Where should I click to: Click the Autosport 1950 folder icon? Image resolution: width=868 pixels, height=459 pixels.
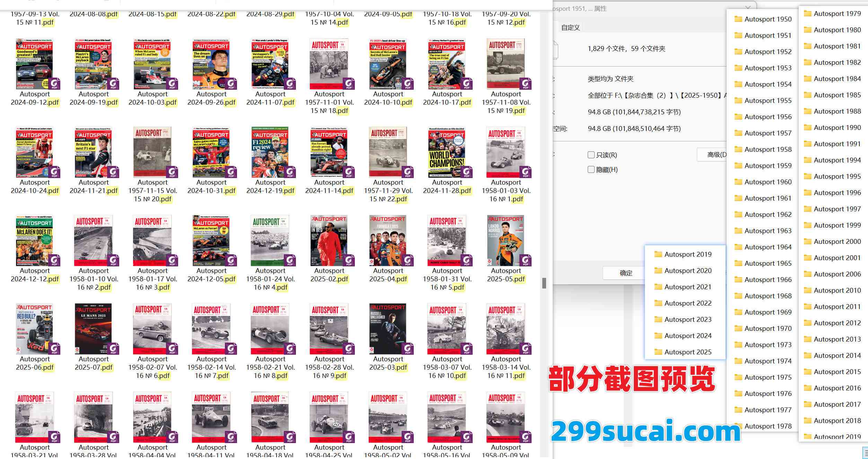(x=738, y=19)
